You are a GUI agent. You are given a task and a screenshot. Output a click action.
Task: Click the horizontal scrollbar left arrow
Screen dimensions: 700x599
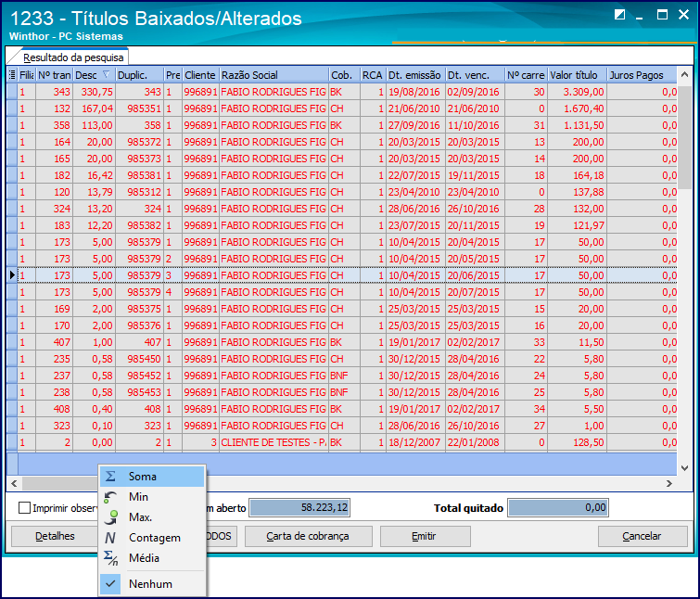coord(14,483)
